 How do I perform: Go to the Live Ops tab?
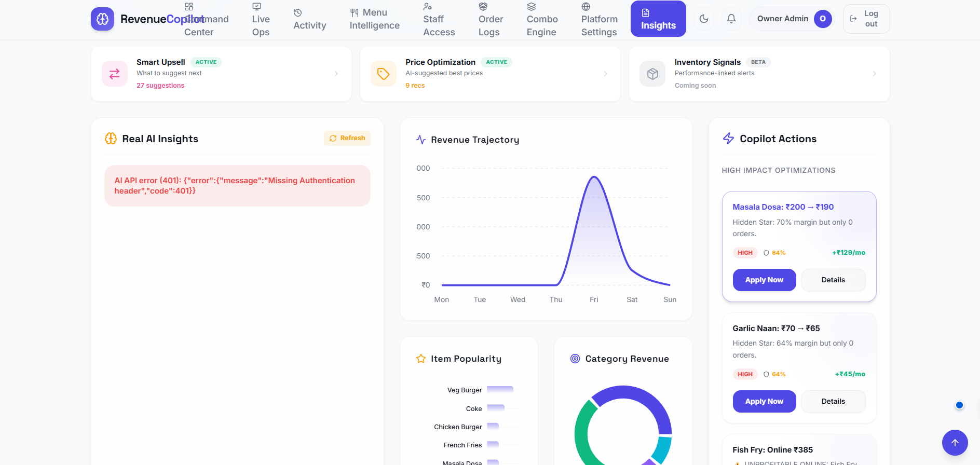pos(261,19)
